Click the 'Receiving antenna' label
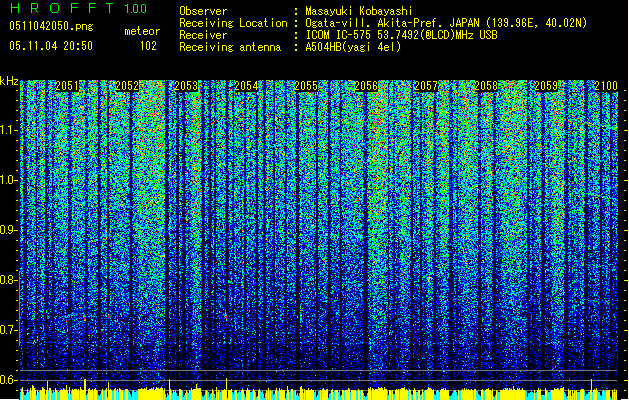The height and width of the screenshot is (400, 629). click(x=230, y=47)
